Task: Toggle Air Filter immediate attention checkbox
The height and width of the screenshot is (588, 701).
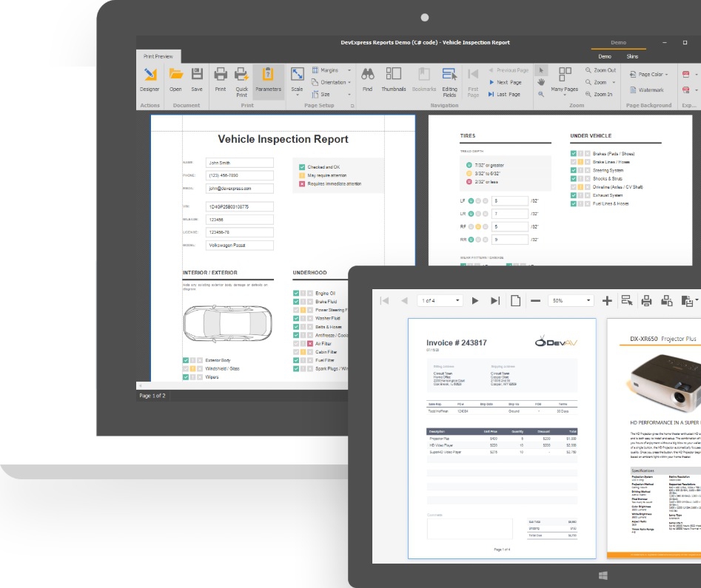Action: tap(310, 344)
